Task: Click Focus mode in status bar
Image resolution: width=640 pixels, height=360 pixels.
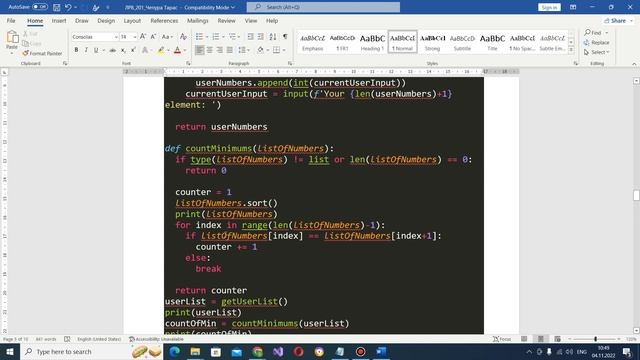Action: point(502,339)
